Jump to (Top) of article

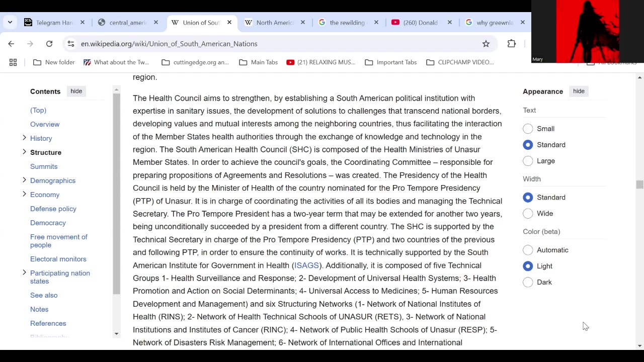[38, 110]
